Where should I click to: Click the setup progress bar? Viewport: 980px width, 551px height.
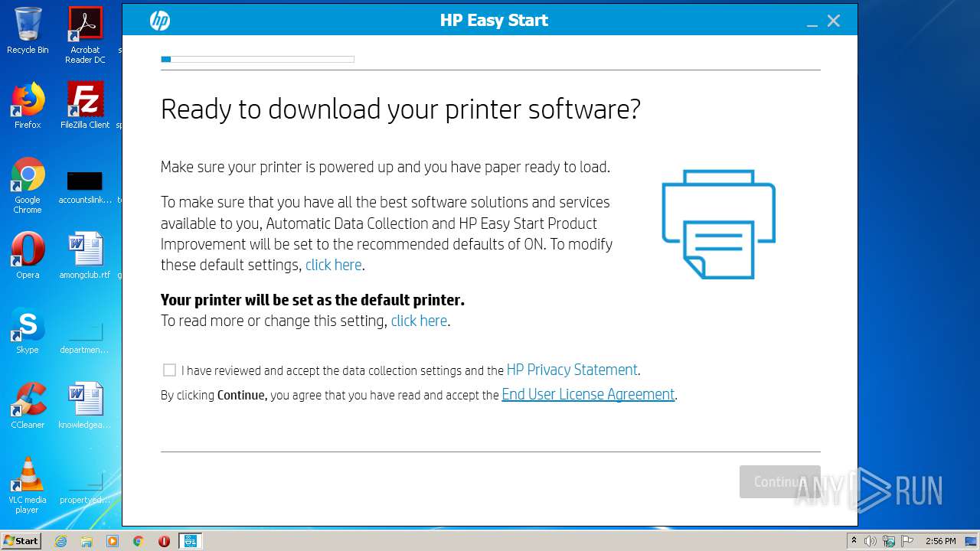tap(257, 59)
